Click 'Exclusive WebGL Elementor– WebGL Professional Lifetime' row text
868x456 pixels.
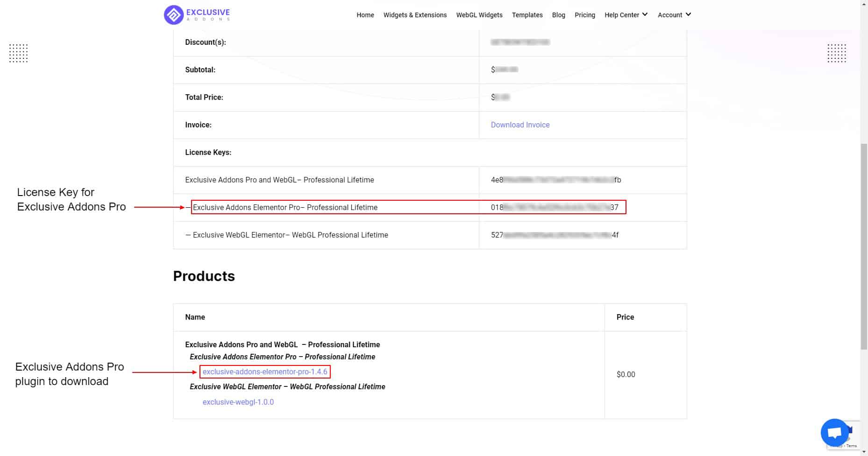[290, 235]
